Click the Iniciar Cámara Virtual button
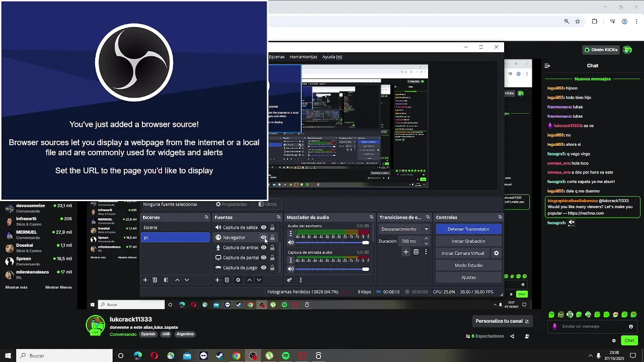The height and width of the screenshot is (362, 644). [x=462, y=253]
